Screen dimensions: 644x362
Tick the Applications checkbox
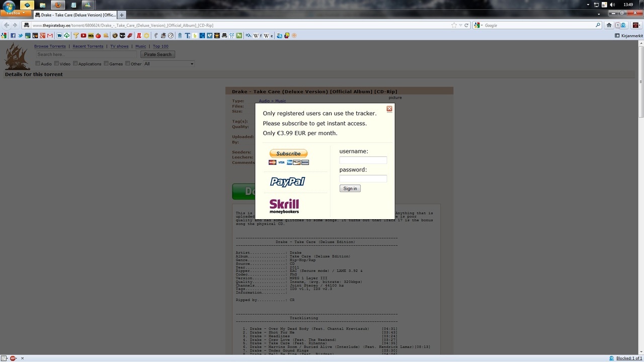click(75, 63)
